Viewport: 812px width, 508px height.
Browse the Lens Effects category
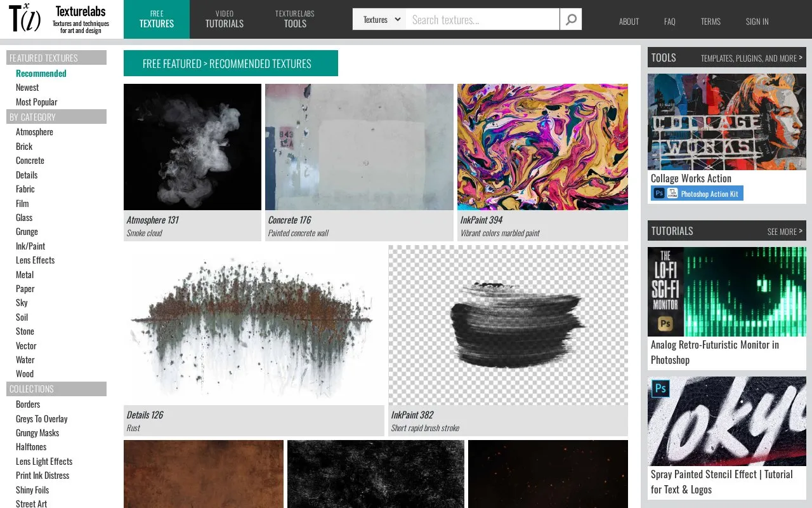[35, 260]
